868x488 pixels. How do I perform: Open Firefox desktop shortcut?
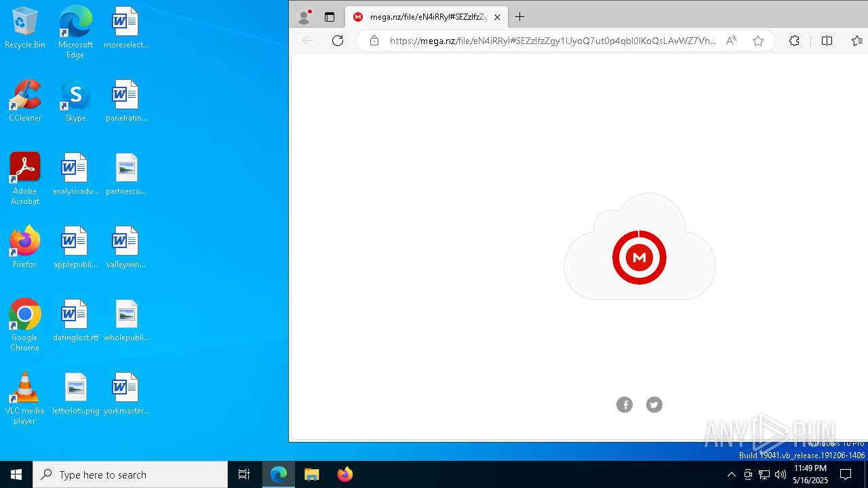point(25,247)
